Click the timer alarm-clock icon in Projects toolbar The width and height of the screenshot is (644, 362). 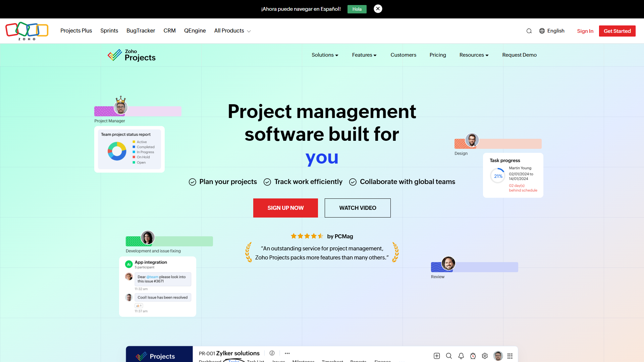pyautogui.click(x=473, y=356)
